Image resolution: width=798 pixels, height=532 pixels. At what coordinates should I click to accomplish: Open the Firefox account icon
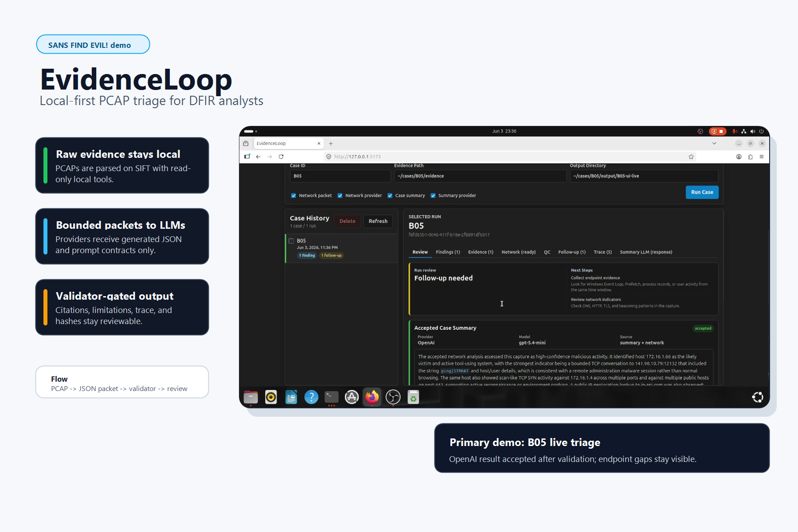point(739,156)
